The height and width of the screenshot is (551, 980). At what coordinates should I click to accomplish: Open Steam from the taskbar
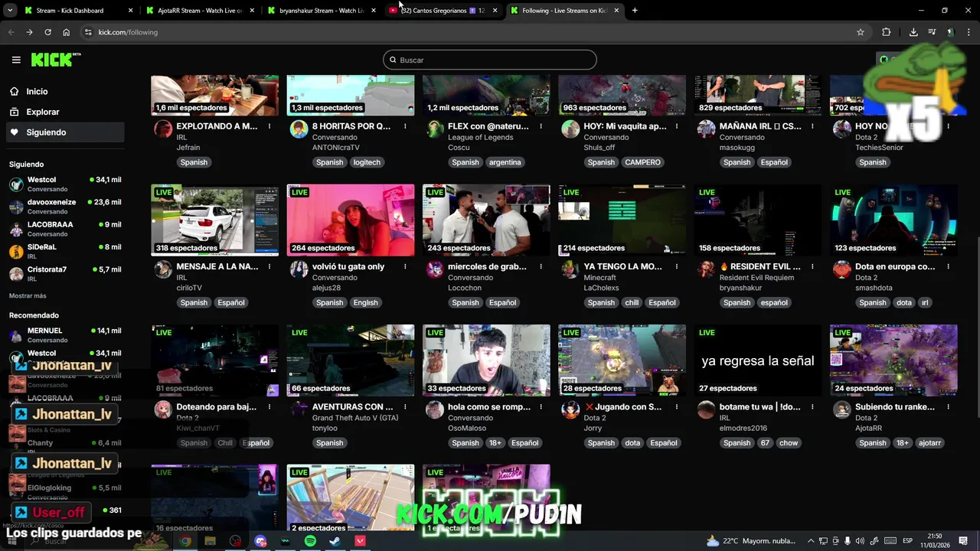tap(335, 541)
